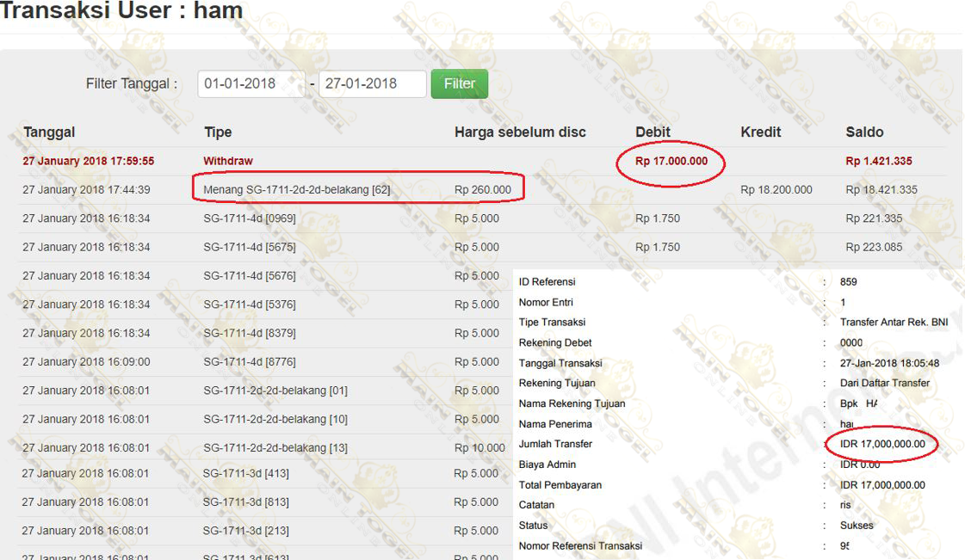Select the SG-1711-4d [0969] entry

click(249, 218)
